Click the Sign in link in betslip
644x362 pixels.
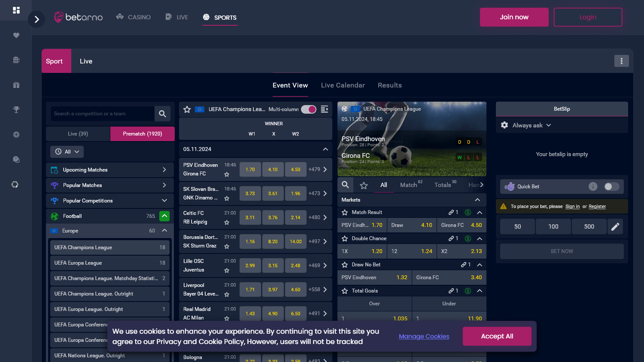click(572, 207)
